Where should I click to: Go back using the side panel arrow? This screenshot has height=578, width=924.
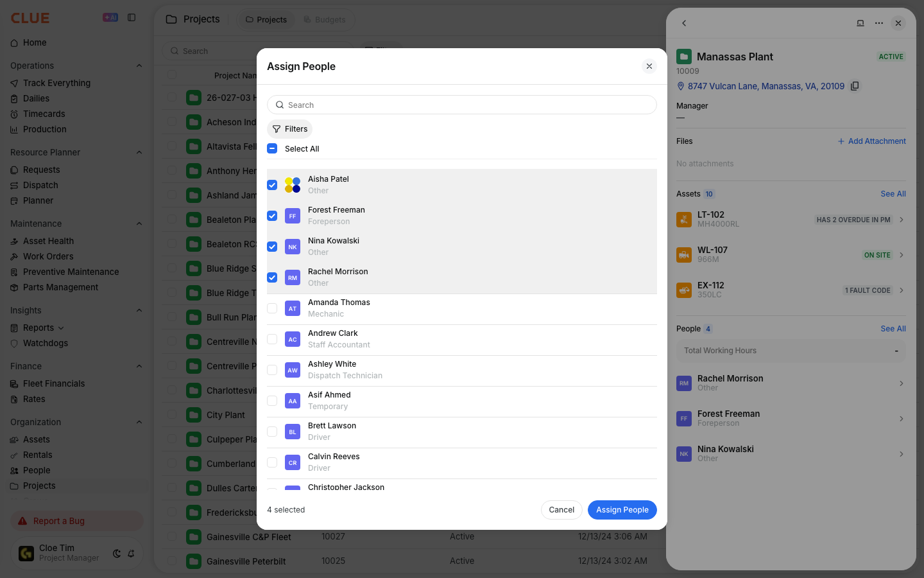(x=684, y=23)
